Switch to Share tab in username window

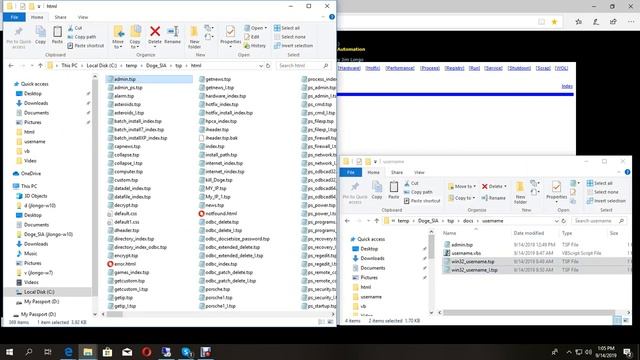pos(397,172)
